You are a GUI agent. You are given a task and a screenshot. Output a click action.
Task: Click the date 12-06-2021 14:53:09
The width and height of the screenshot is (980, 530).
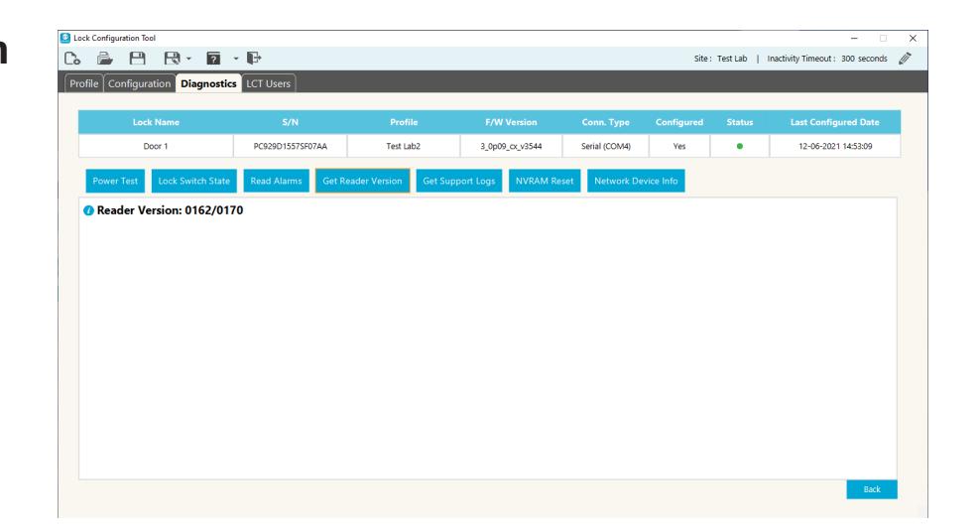[835, 147]
